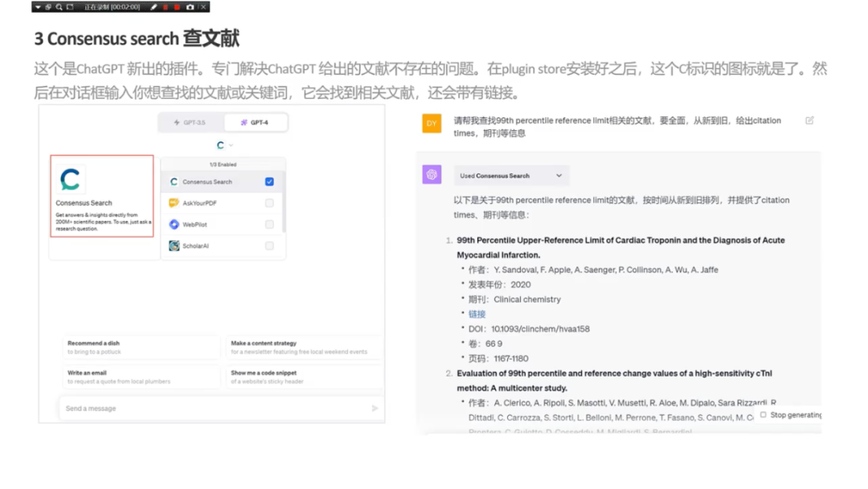Click the 期刊: Clinical chemistry line

[514, 300]
